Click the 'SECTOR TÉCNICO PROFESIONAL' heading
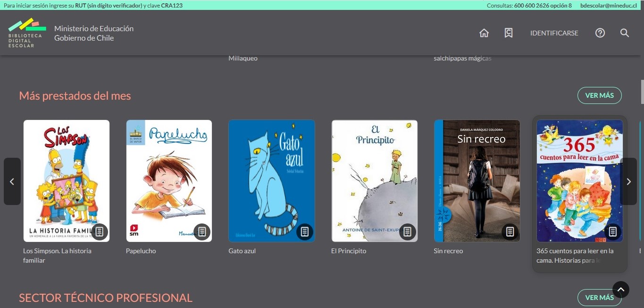 (x=106, y=298)
